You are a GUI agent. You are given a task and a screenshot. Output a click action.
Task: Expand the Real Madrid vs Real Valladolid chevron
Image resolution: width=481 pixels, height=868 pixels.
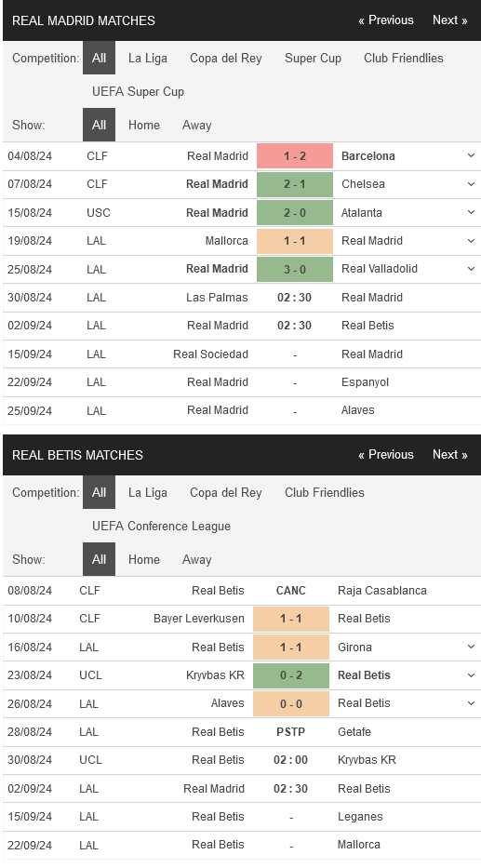coord(471,269)
